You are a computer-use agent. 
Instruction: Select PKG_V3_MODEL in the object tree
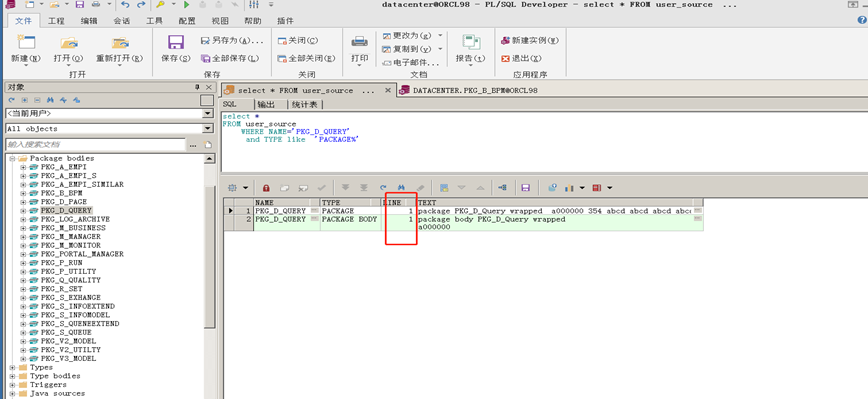click(x=68, y=359)
